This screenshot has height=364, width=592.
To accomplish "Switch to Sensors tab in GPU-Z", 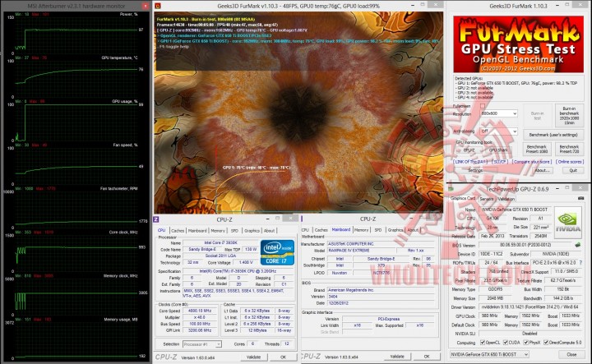I will (487, 199).
